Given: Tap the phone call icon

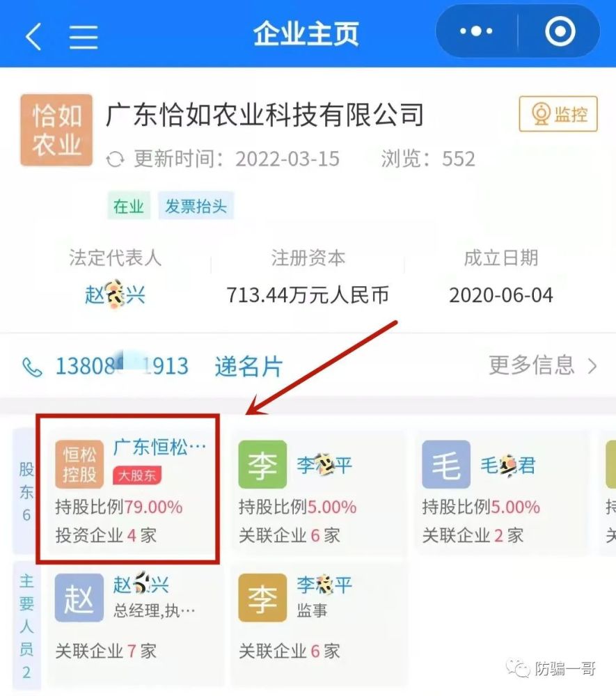Looking at the screenshot, I should click(32, 367).
